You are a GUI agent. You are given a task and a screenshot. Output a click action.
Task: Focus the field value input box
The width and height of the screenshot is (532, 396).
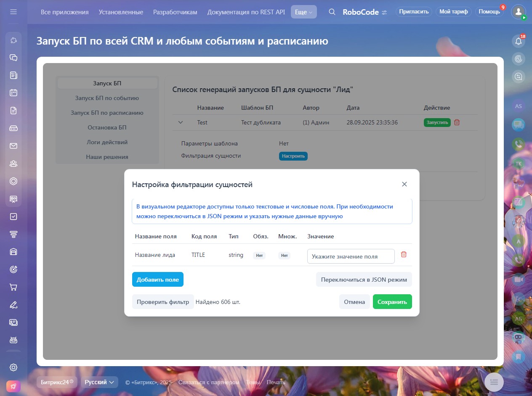pos(351,256)
